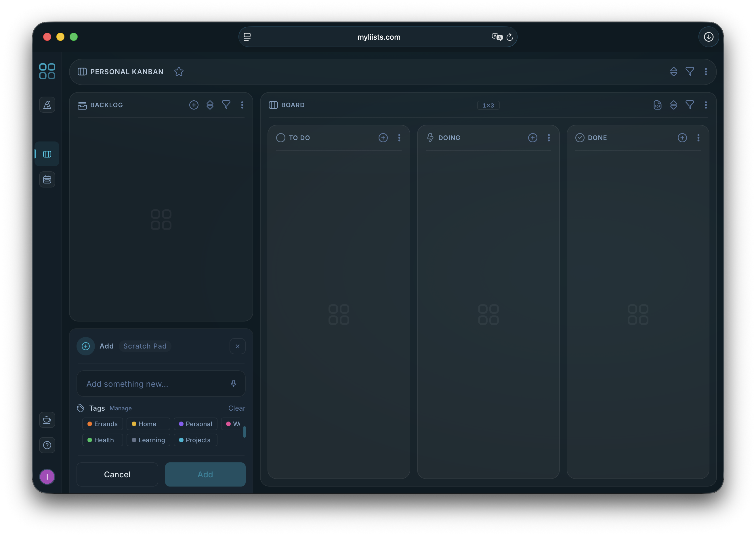The image size is (756, 536).
Task: Click the Scratch Pad label chip
Action: point(145,346)
